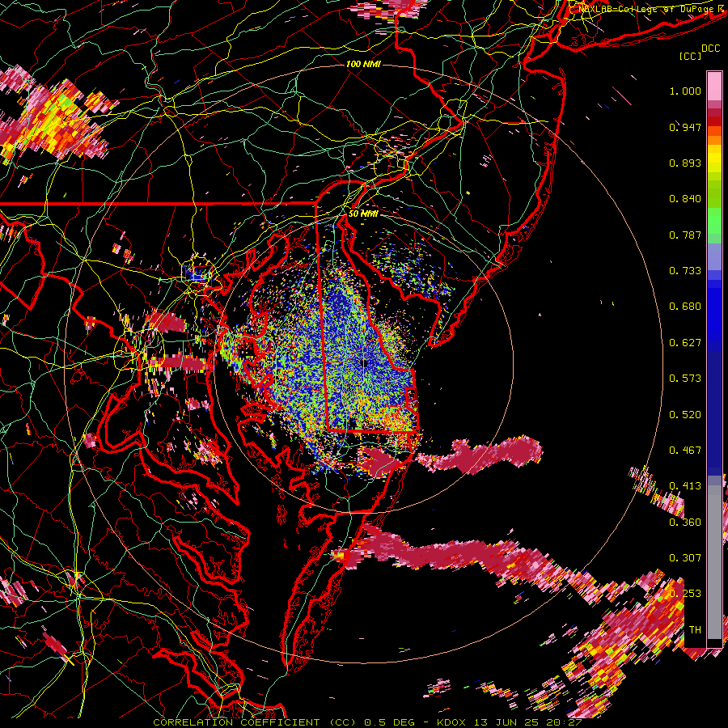The width and height of the screenshot is (728, 728).
Task: Click the NEXLAB College of DuPage credit text
Action: [x=647, y=9]
